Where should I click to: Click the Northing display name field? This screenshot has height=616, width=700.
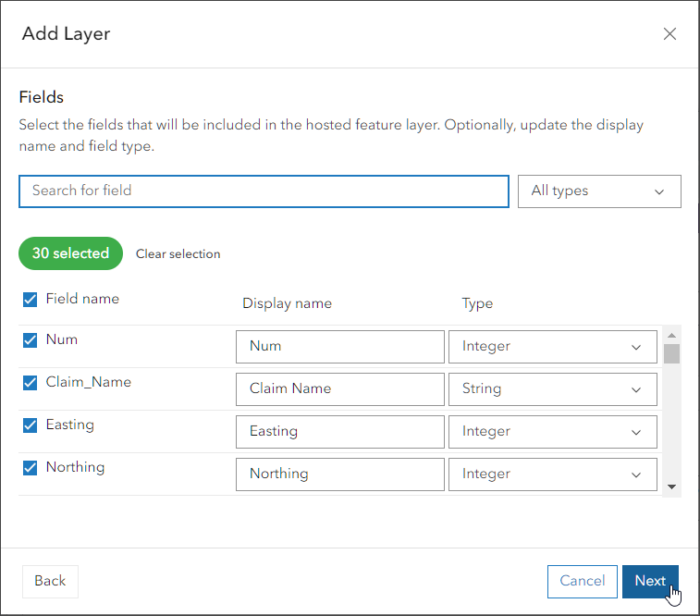click(339, 474)
